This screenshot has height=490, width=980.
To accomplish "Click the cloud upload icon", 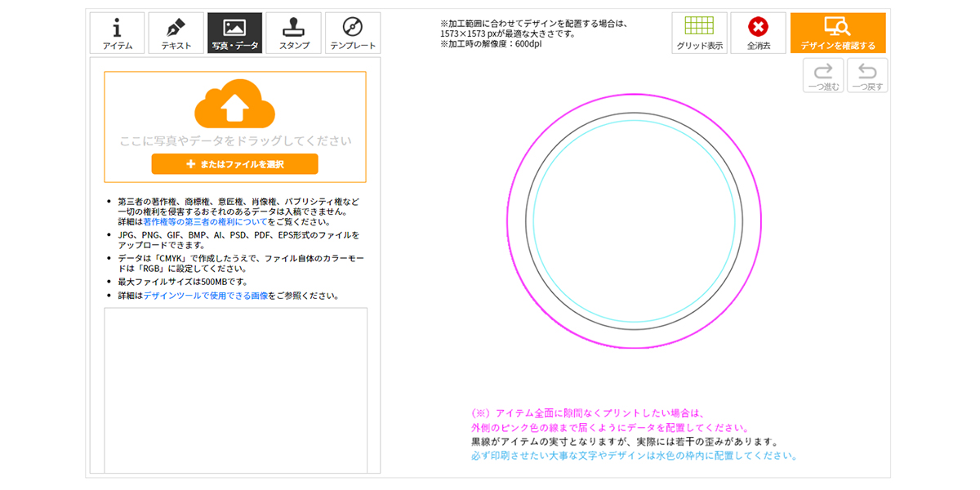I will pyautogui.click(x=234, y=103).
